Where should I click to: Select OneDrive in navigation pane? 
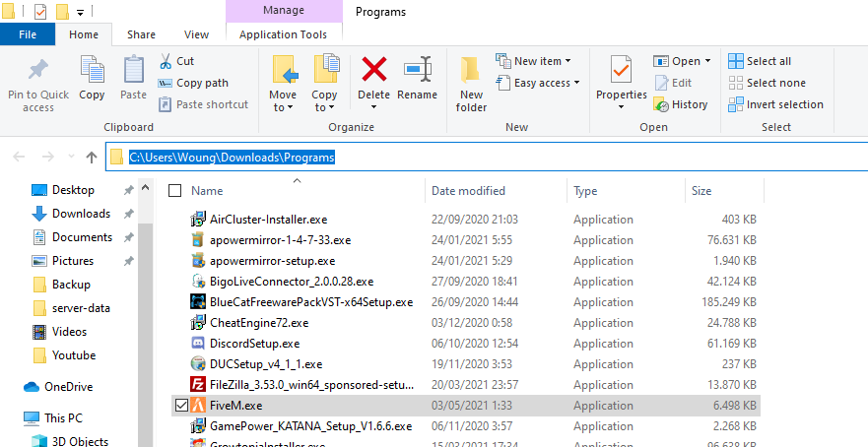click(68, 387)
